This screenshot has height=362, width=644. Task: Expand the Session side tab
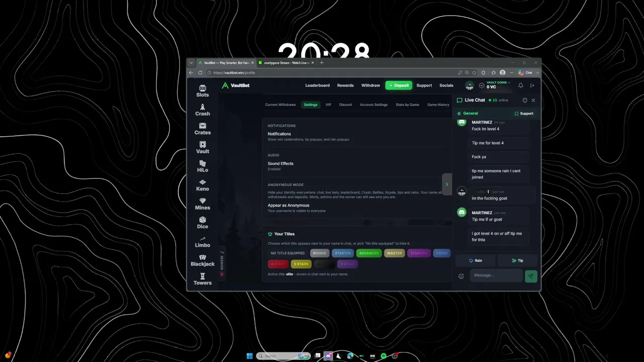point(222,263)
